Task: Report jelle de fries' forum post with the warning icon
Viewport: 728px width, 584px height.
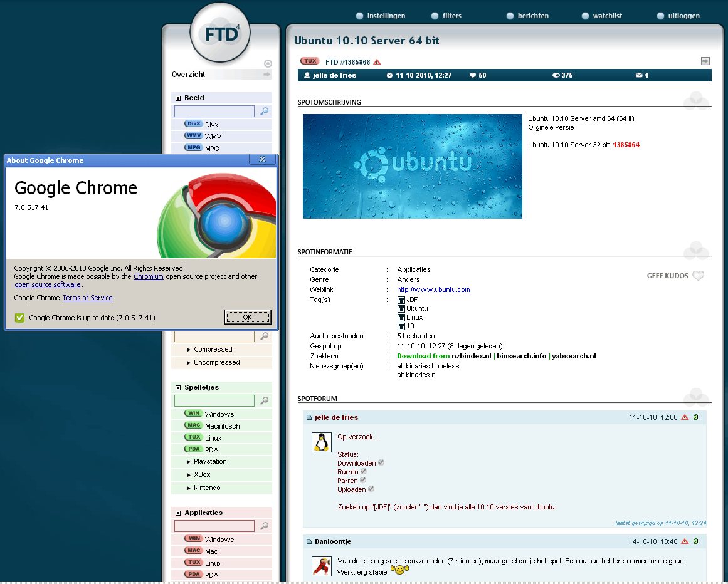Action: tap(685, 417)
